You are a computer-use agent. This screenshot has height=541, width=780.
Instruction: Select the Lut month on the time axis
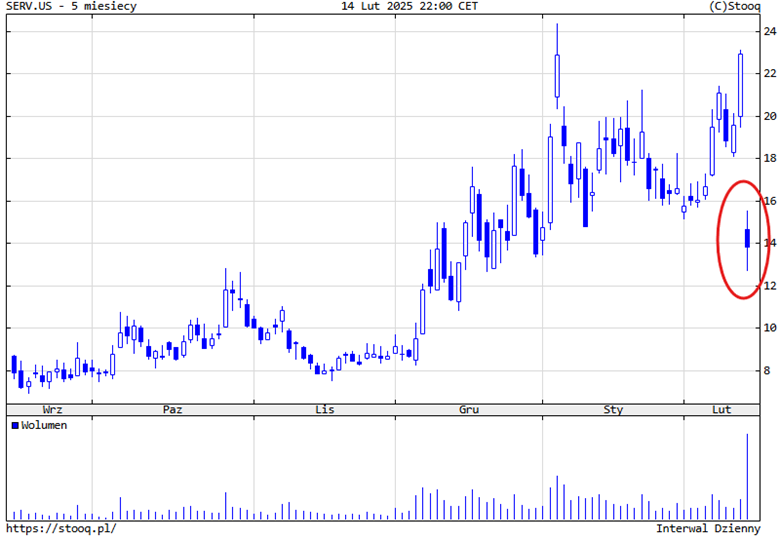point(721,410)
